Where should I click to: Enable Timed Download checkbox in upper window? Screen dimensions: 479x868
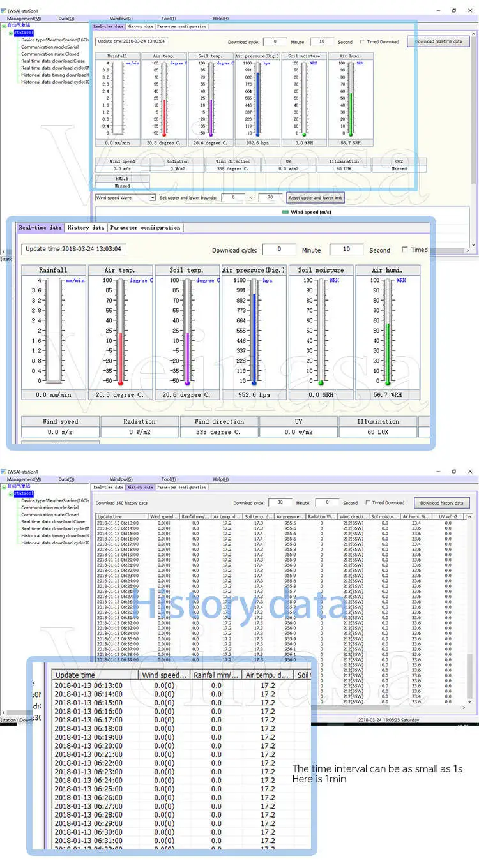point(363,42)
